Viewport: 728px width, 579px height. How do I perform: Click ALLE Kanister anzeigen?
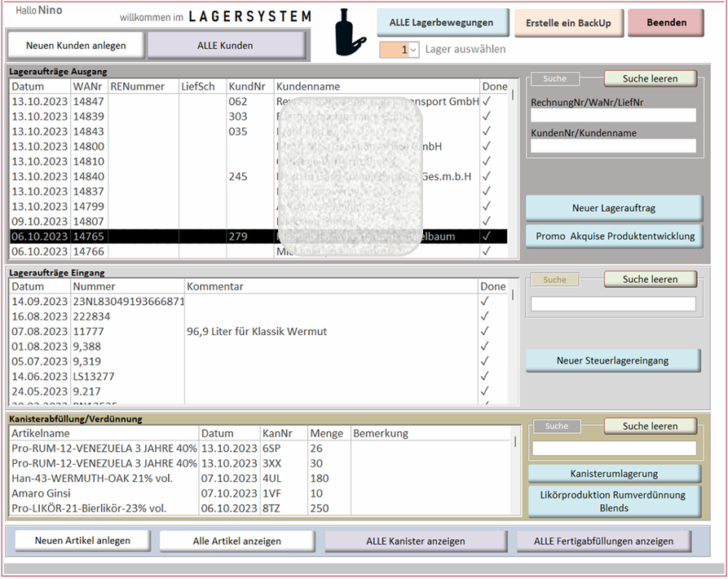point(416,541)
